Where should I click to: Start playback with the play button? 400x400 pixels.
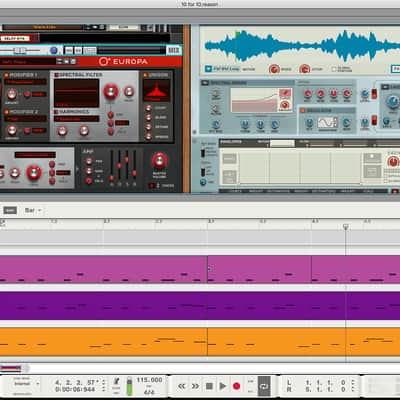point(223,386)
